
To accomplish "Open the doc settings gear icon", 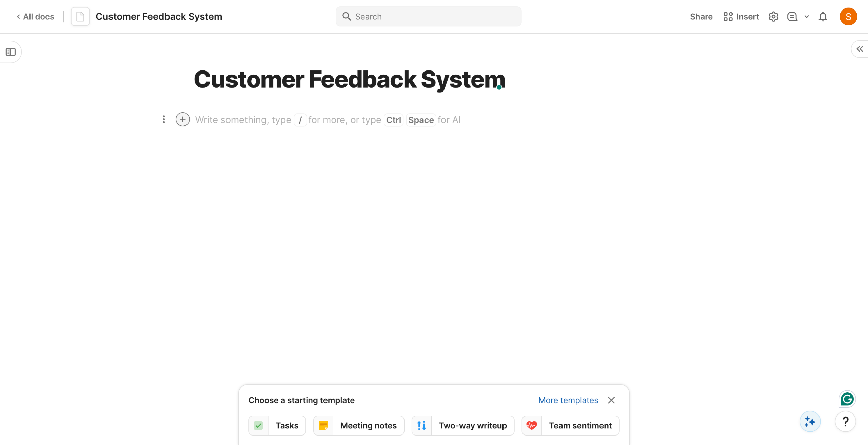I will point(773,17).
